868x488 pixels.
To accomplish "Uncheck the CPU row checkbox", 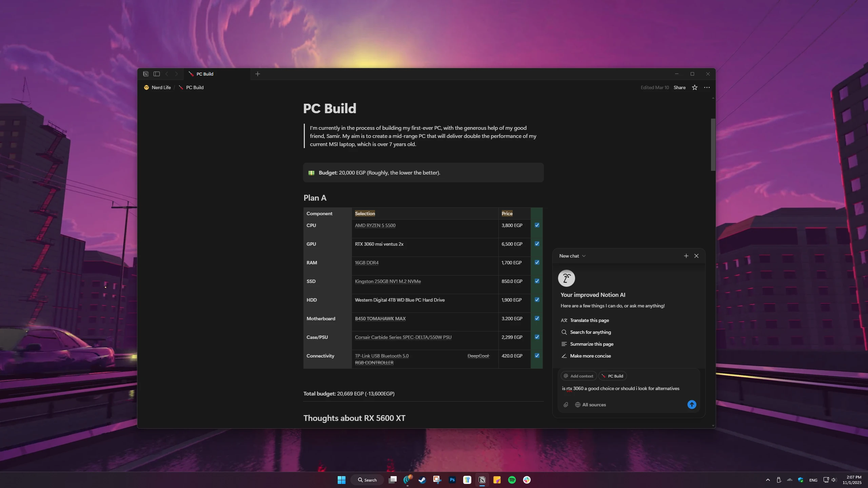I will coord(537,225).
